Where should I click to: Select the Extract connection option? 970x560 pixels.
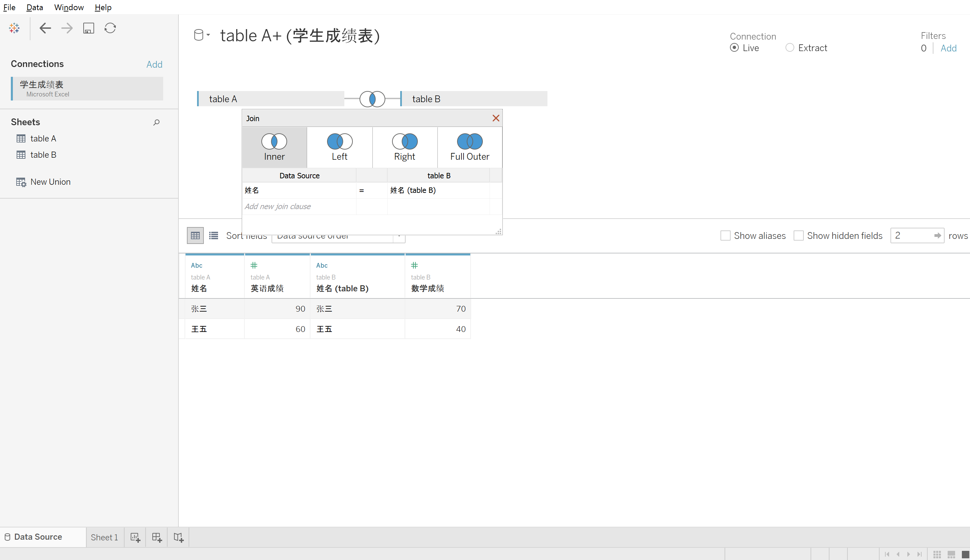tap(790, 48)
